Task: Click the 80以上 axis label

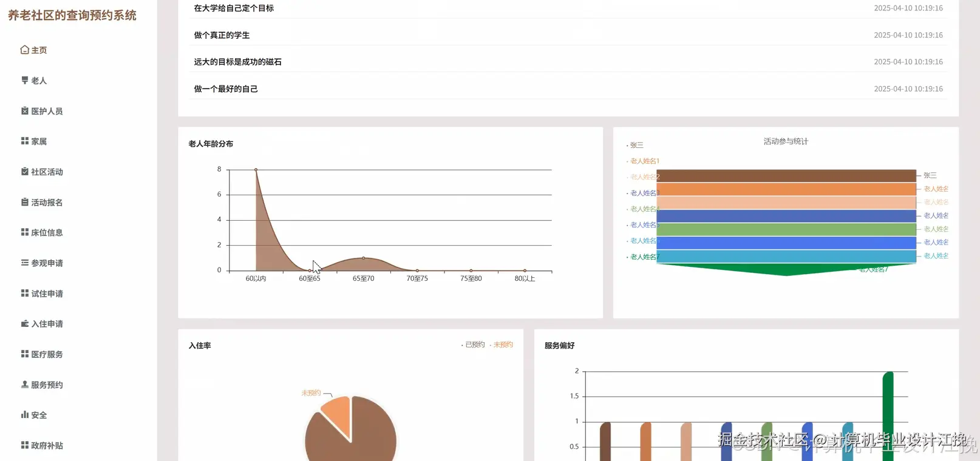Action: (525, 278)
